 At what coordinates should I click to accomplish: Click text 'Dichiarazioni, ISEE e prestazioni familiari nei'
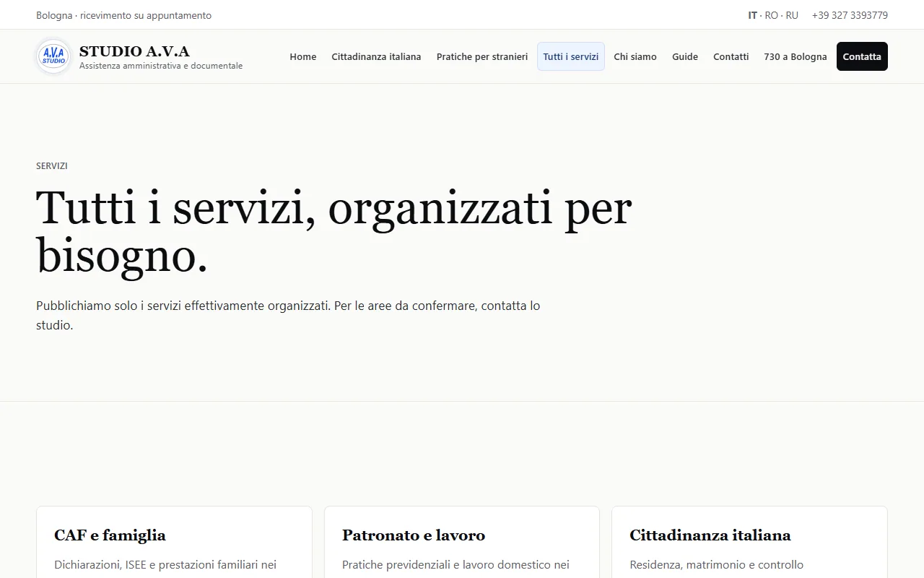(x=165, y=564)
